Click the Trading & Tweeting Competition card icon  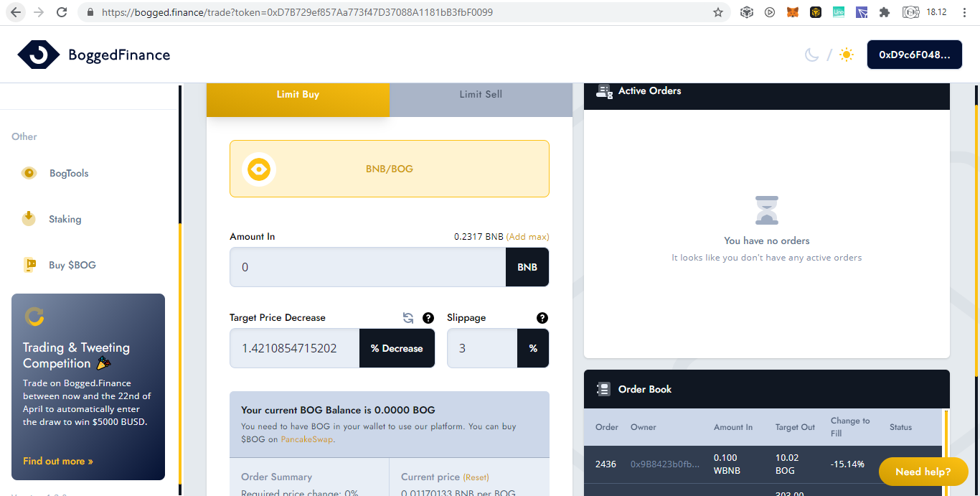click(34, 317)
